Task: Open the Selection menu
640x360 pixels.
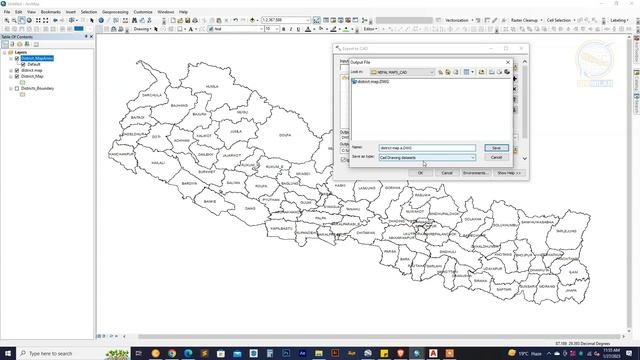Action: 89,12
